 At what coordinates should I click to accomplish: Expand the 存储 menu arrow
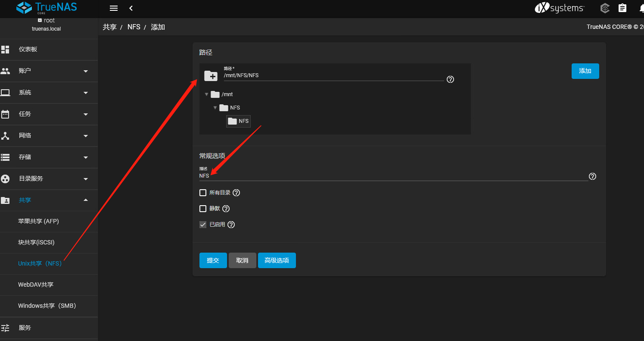86,157
